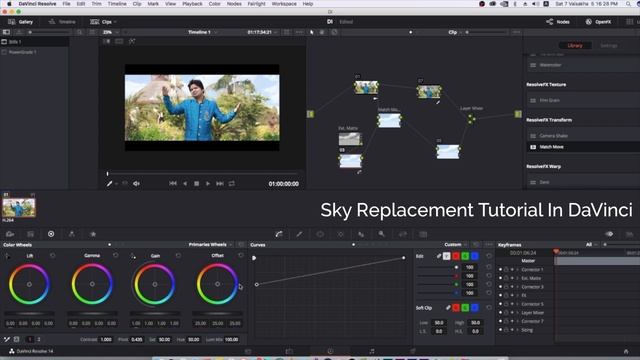Open the Color Match palette icon
640x360 pixels.
tap(31, 234)
